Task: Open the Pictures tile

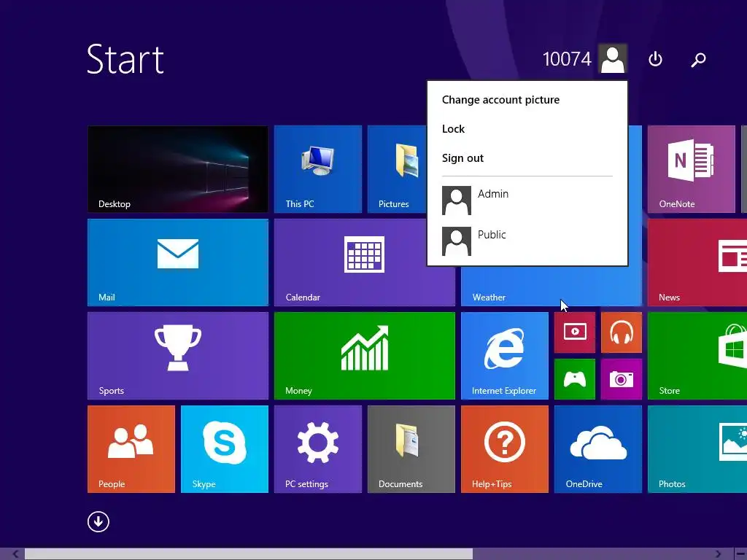Action: (x=398, y=169)
